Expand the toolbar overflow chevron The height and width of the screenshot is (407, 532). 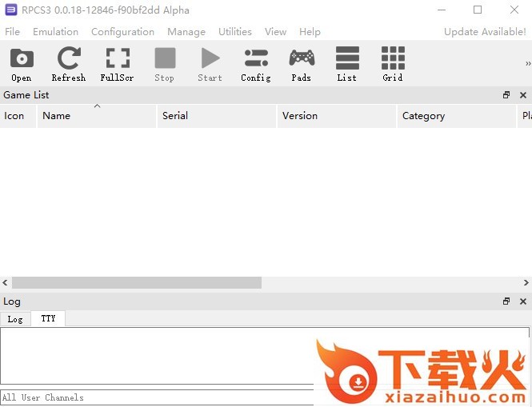coord(527,63)
